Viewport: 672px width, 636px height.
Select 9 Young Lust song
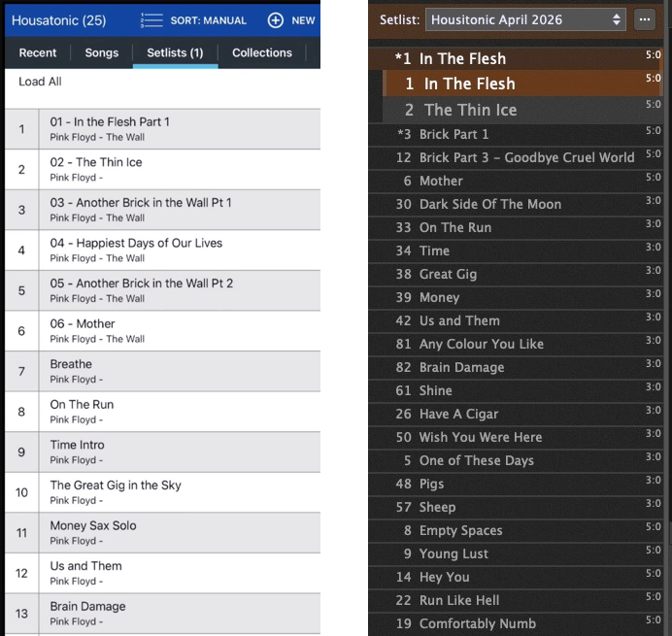(516, 553)
